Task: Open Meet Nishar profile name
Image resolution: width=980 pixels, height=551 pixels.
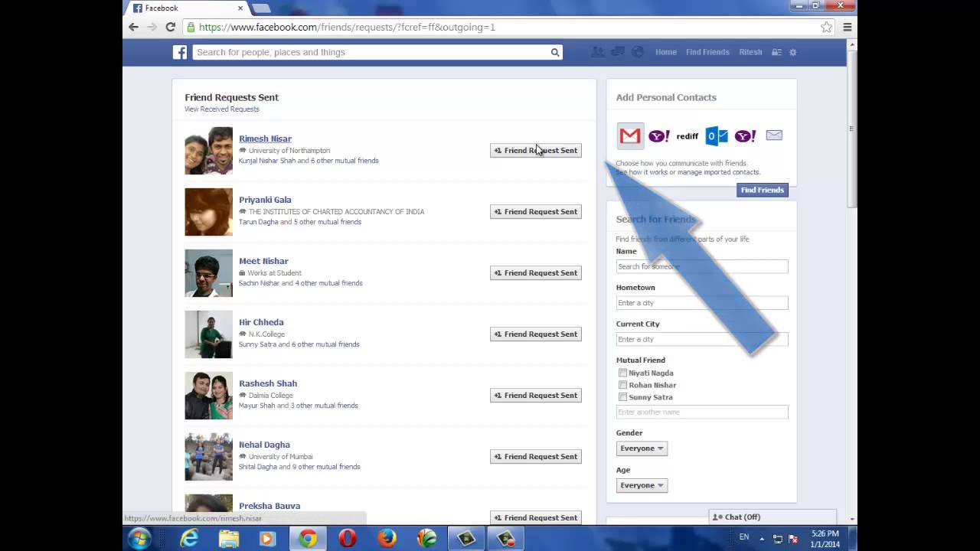Action: pyautogui.click(x=263, y=261)
